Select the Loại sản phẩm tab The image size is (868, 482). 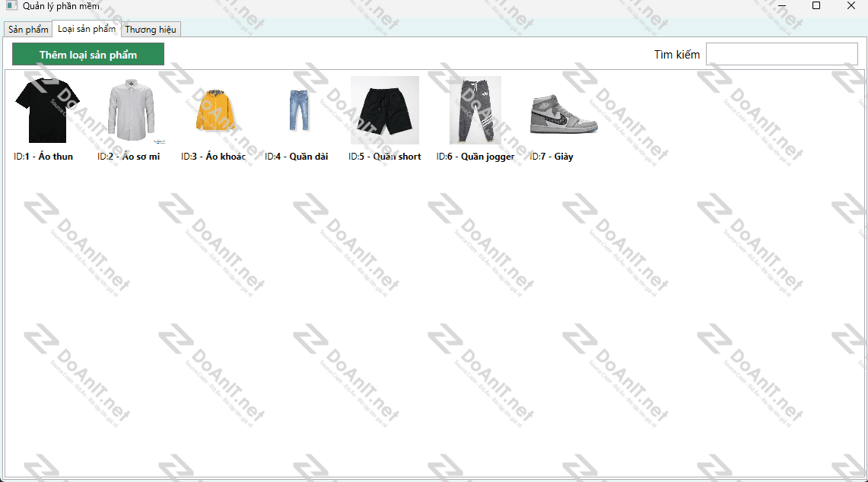pyautogui.click(x=87, y=29)
